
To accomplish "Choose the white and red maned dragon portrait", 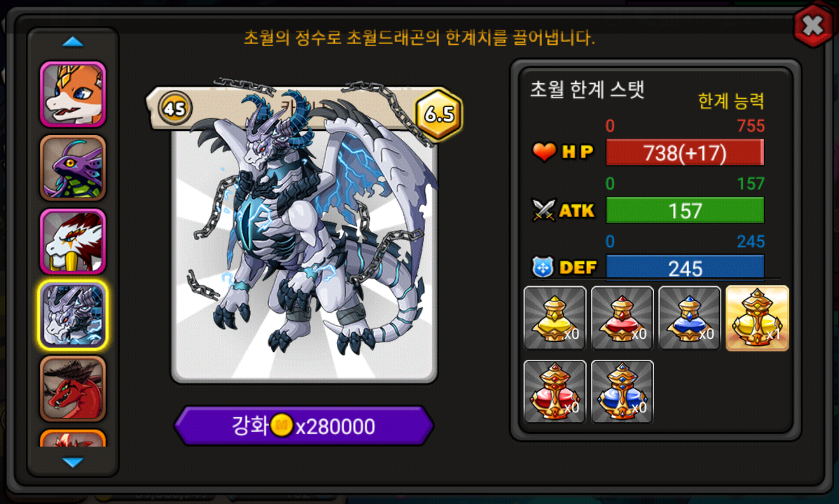I will [73, 241].
